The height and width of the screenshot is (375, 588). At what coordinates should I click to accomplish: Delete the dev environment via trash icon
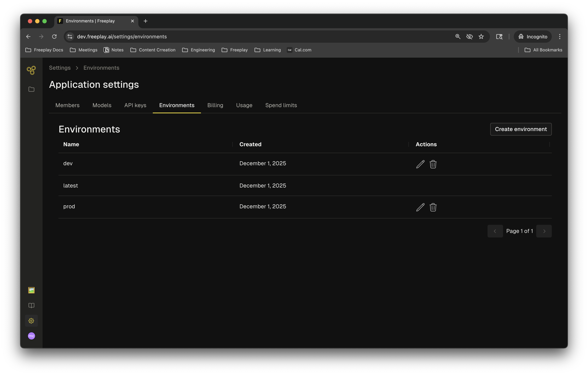tap(433, 164)
